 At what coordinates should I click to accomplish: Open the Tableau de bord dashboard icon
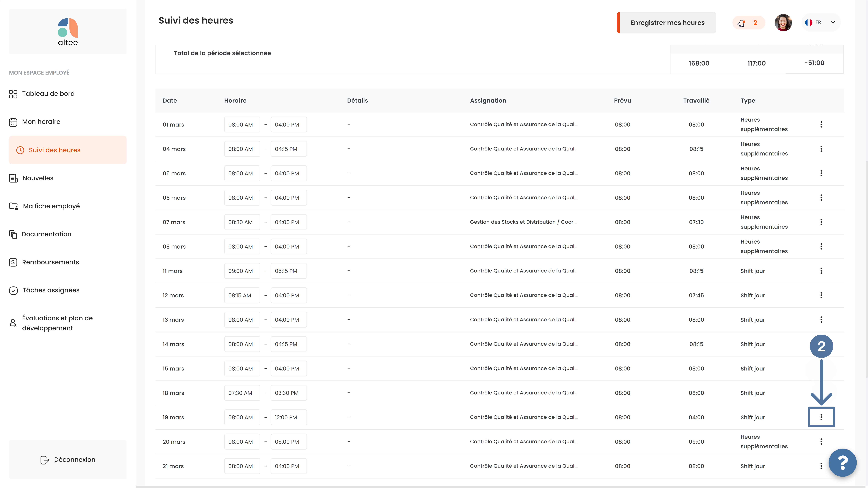13,94
